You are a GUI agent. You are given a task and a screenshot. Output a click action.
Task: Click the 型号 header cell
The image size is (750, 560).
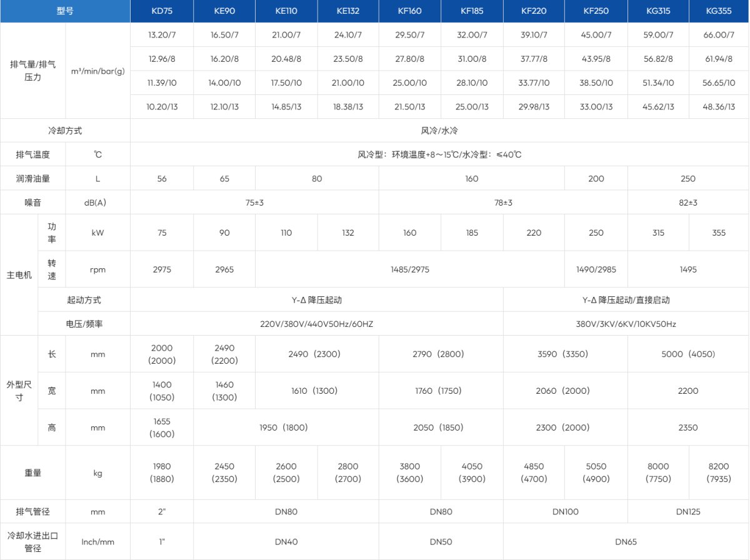[65, 11]
